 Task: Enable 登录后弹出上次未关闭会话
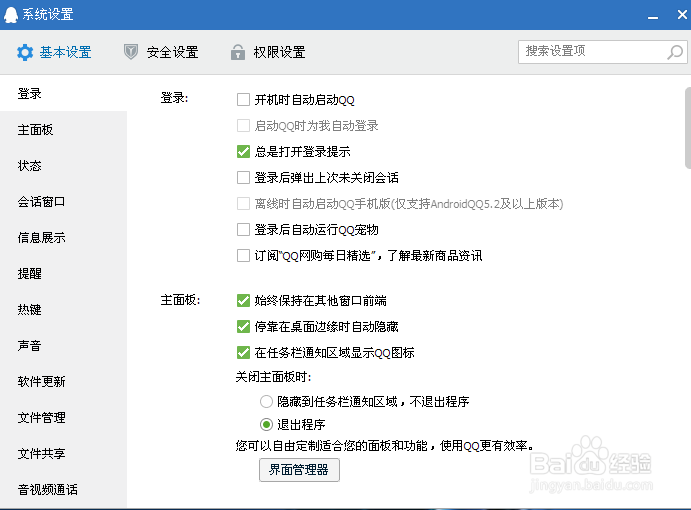tap(243, 178)
